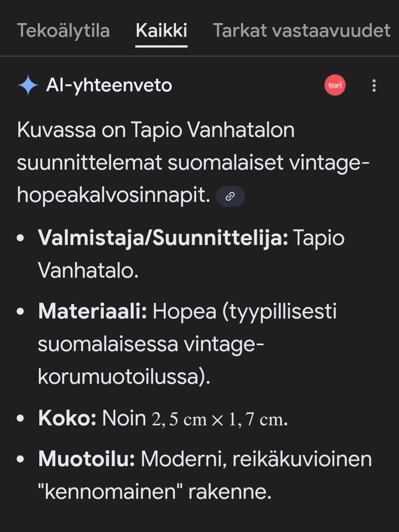This screenshot has height=532, width=399.
Task: Select the Kaikki tab
Action: [161, 31]
